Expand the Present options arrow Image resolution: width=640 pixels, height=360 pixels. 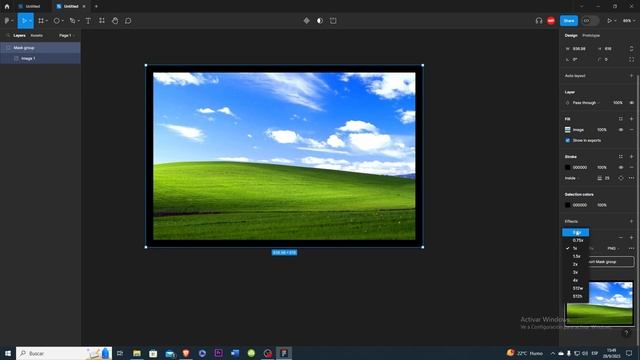pyautogui.click(x=615, y=21)
